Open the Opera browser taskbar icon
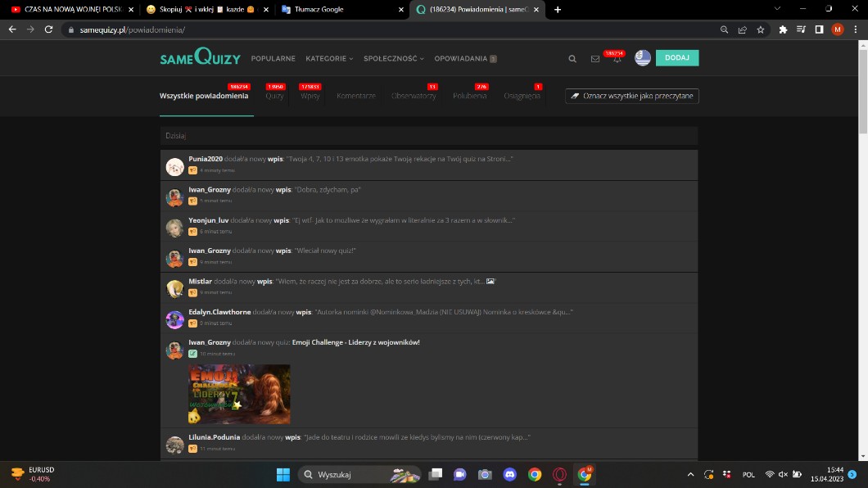This screenshot has height=488, width=868. [559, 475]
